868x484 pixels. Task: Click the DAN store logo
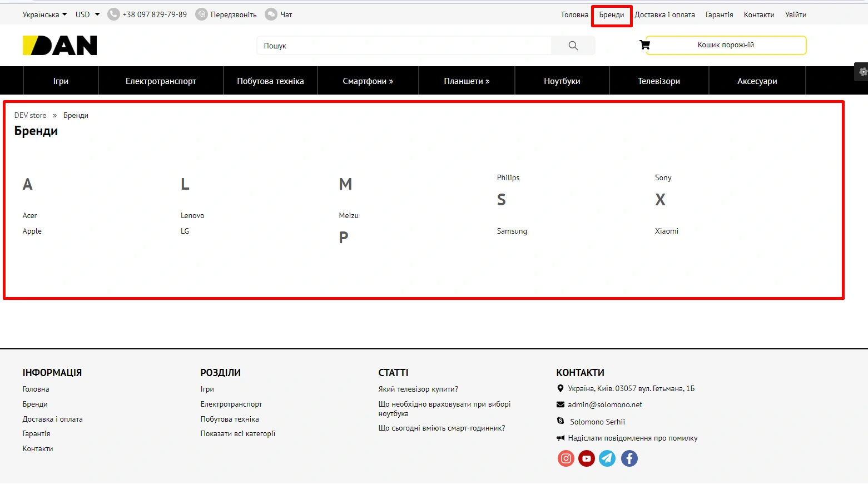tap(59, 46)
